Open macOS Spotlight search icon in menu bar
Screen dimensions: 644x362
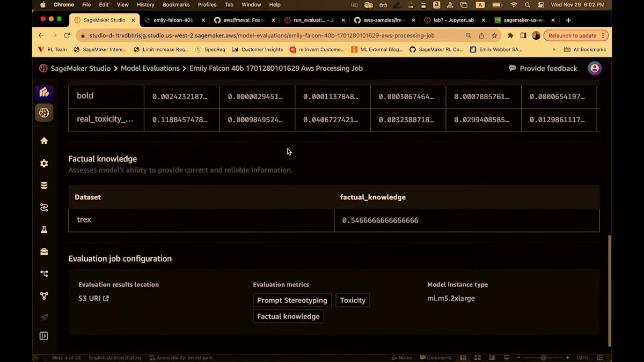coord(528,5)
